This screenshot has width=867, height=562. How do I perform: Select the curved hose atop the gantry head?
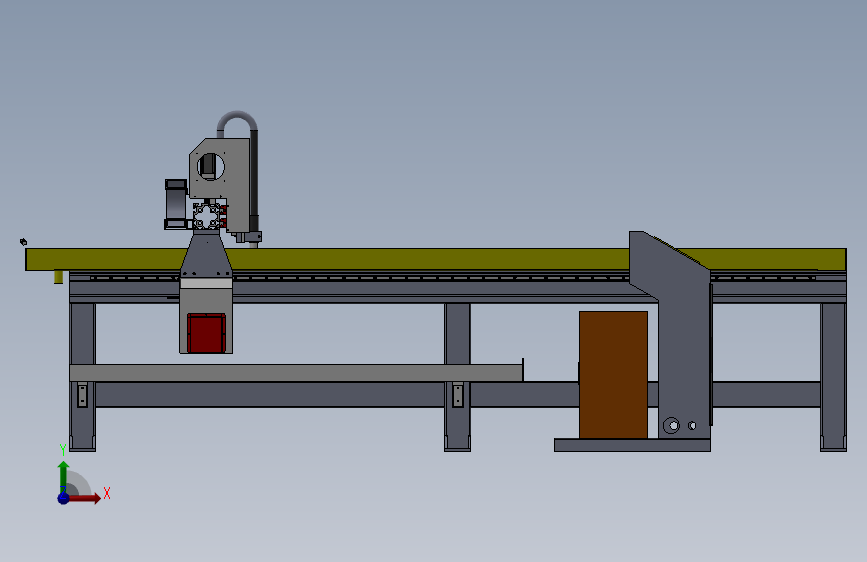(x=238, y=124)
